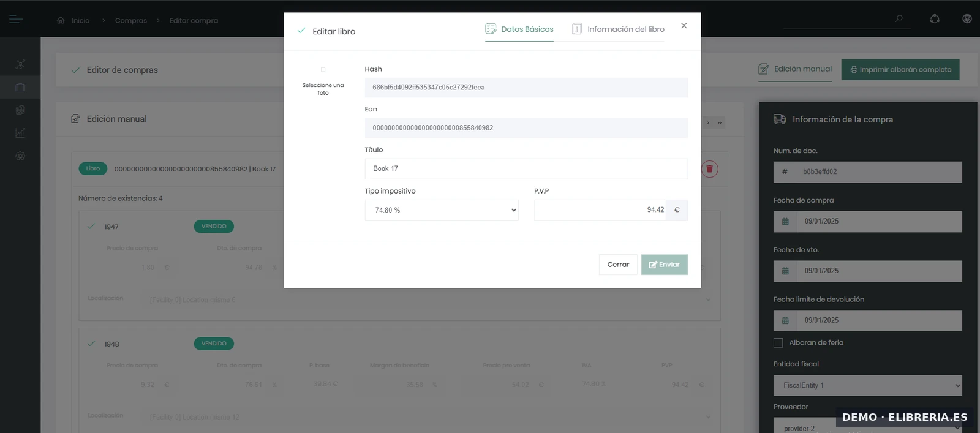Open the Tipo impositivo dropdown
The width and height of the screenshot is (980, 433).
(x=442, y=210)
